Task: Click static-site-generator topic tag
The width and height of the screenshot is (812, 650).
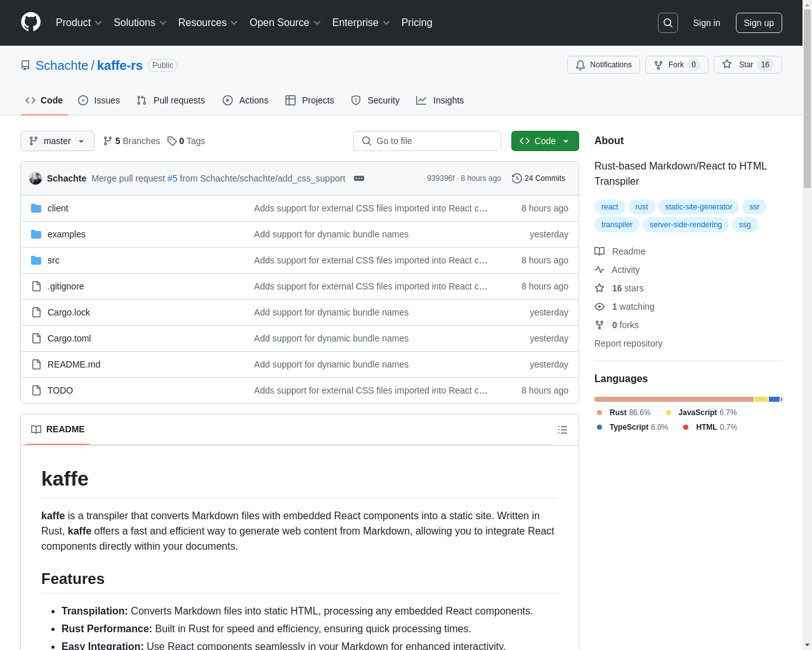Action: click(698, 207)
